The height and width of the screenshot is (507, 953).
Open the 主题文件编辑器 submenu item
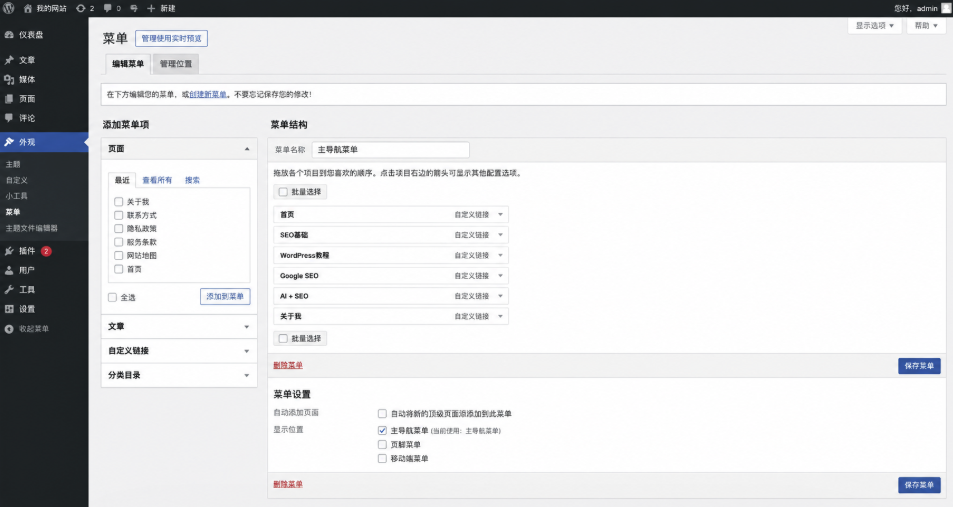tap(32, 228)
